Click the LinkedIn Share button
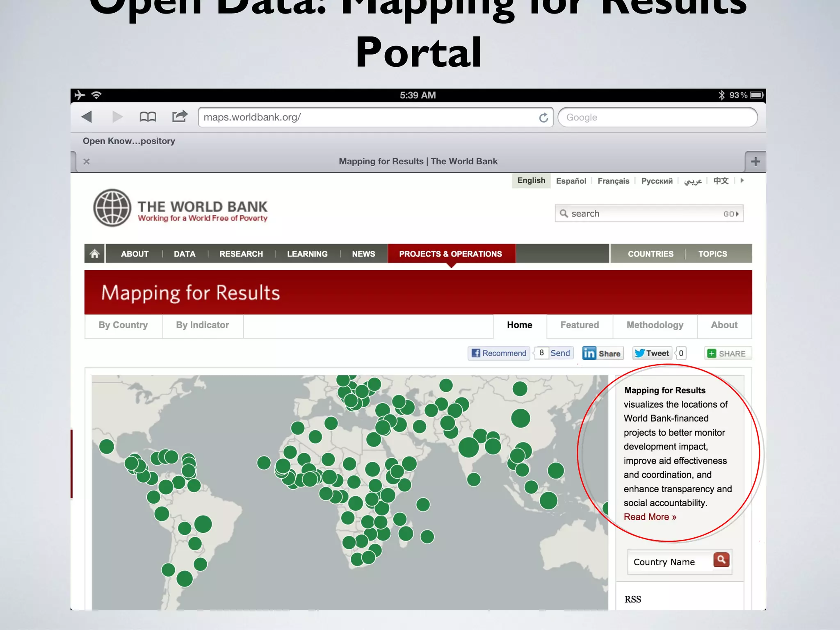This screenshot has width=840, height=630. tap(603, 354)
